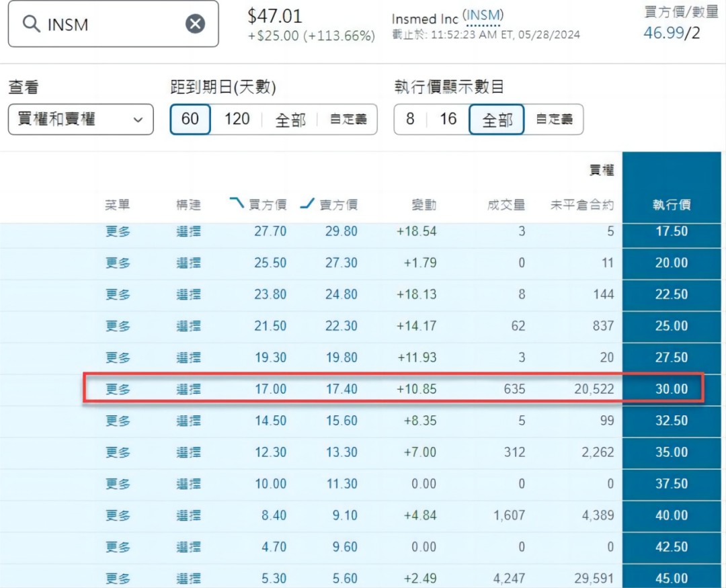Click 選擇 for the 17.50 strike
The image size is (726, 588).
[x=188, y=231]
